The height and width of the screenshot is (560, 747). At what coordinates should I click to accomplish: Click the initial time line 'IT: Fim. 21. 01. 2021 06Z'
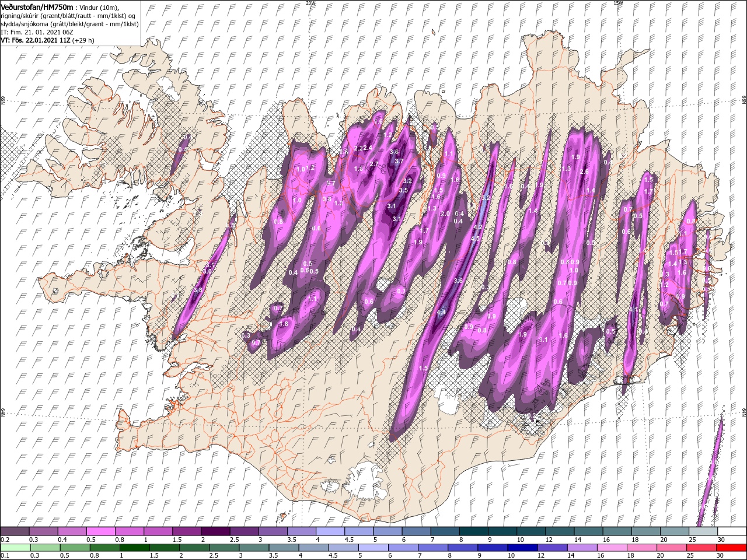37,32
